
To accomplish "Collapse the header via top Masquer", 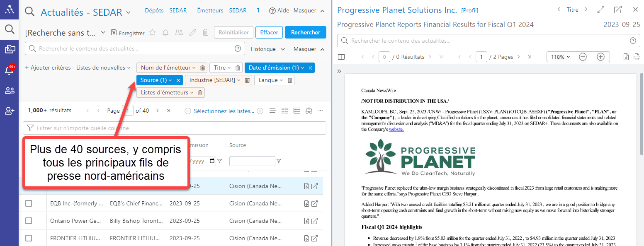I will pos(309,10).
